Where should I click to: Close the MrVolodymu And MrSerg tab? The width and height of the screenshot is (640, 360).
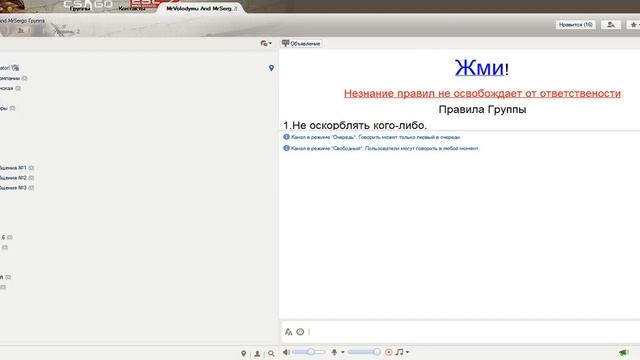pos(236,8)
